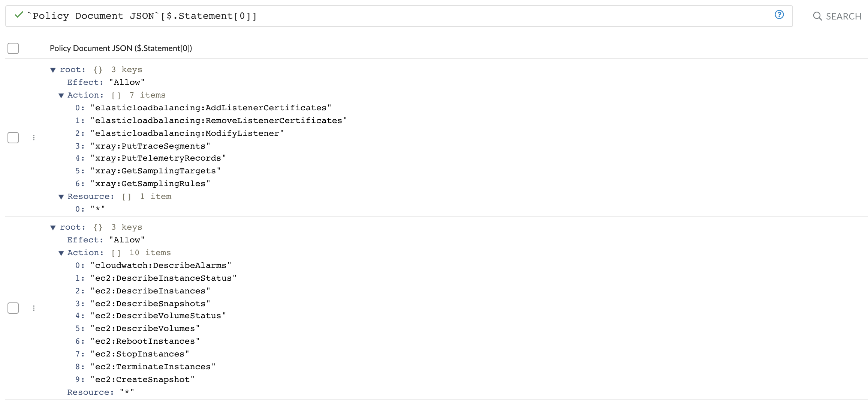Select the cloudwatch:DescribeAlarms value
This screenshot has height=400, width=868.
[x=161, y=265]
